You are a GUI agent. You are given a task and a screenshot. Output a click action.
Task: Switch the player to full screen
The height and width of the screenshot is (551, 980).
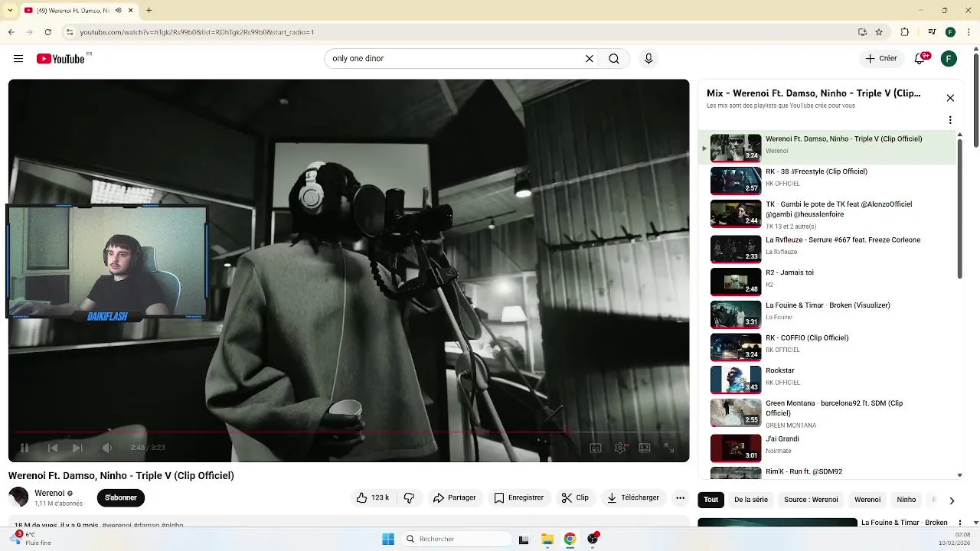pos(668,448)
